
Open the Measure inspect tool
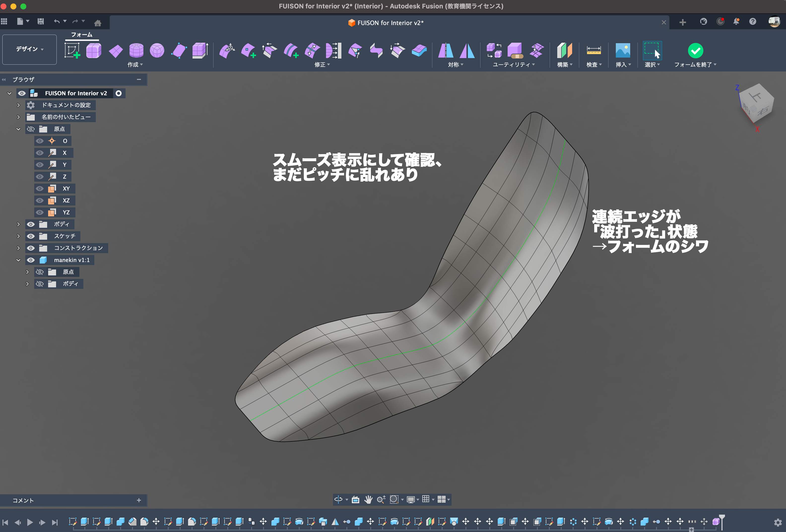[593, 51]
